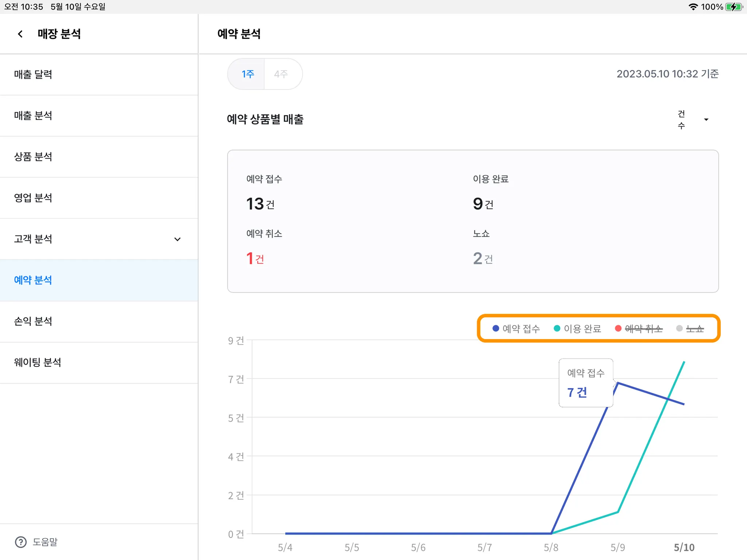Toggle the 예약 접수 blue legend dot
747x560 pixels.
pos(496,328)
